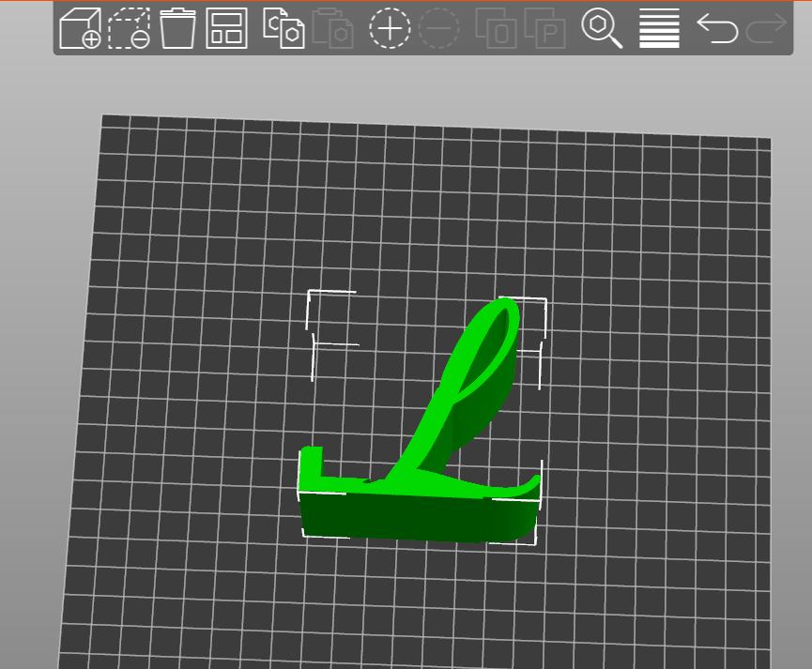
Task: Undo the last action
Action: 717,28
